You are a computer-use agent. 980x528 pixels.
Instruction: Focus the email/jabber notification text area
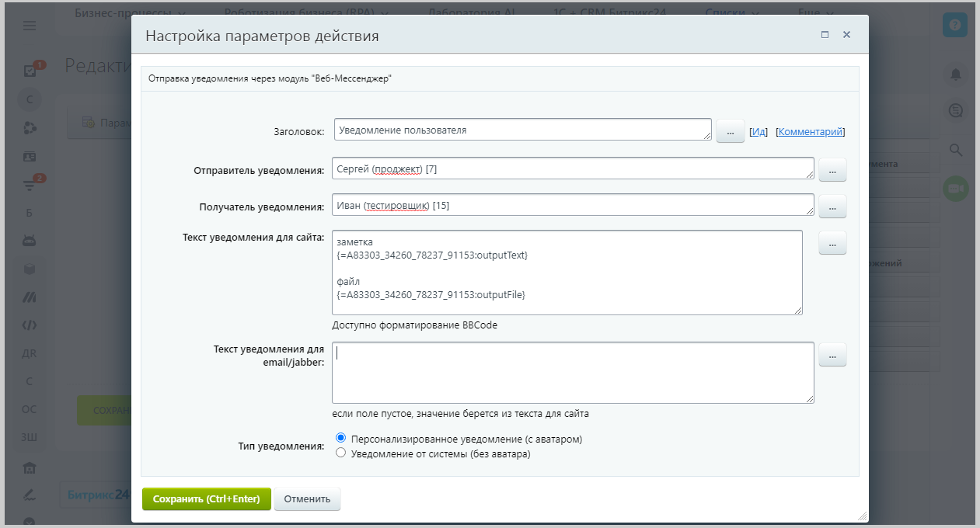(572, 373)
